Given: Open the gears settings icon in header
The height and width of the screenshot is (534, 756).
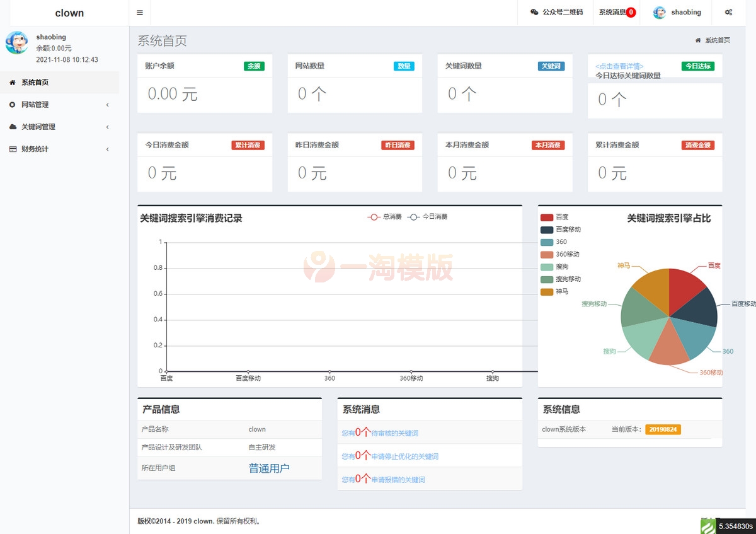Looking at the screenshot, I should 728,12.
